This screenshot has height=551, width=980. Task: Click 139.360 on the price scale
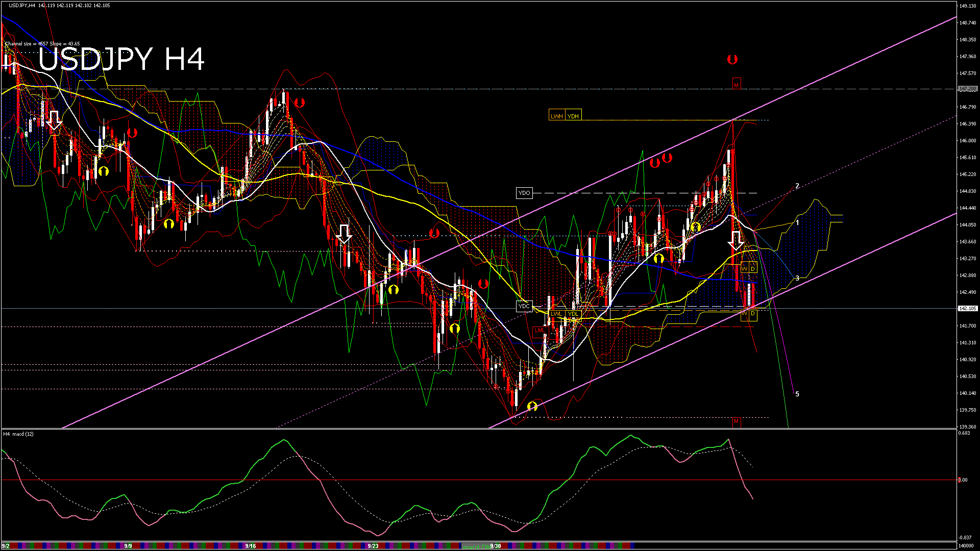point(968,427)
